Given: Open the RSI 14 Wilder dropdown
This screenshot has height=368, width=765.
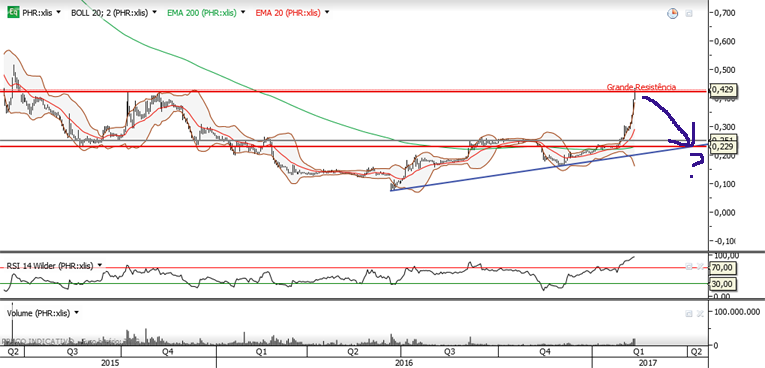Looking at the screenshot, I should pyautogui.click(x=100, y=266).
